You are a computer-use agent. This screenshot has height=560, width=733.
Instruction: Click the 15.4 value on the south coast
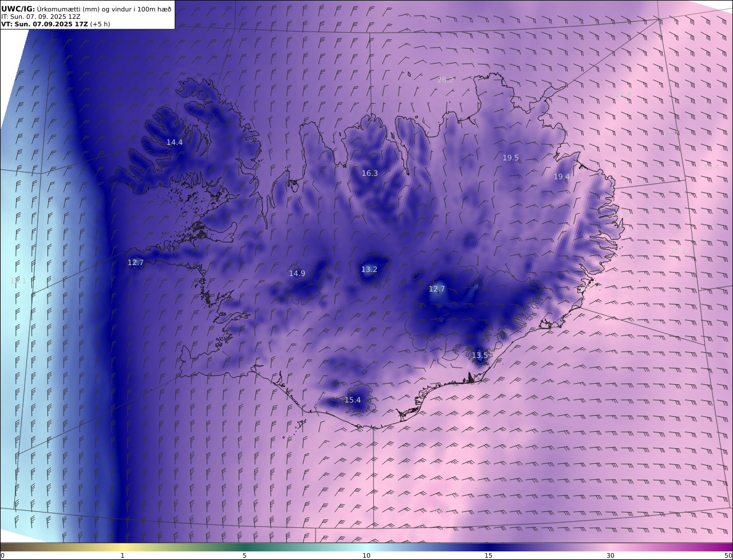point(353,400)
